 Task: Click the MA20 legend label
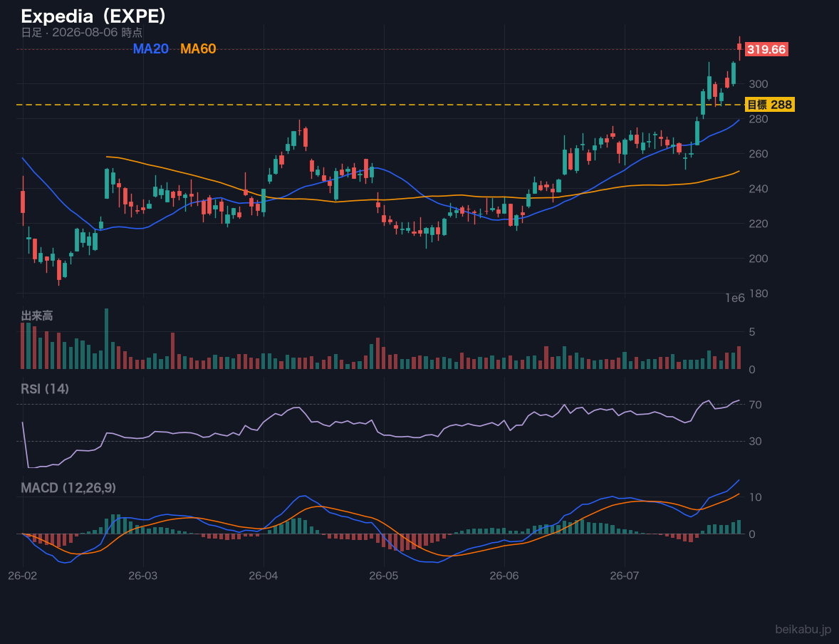151,48
